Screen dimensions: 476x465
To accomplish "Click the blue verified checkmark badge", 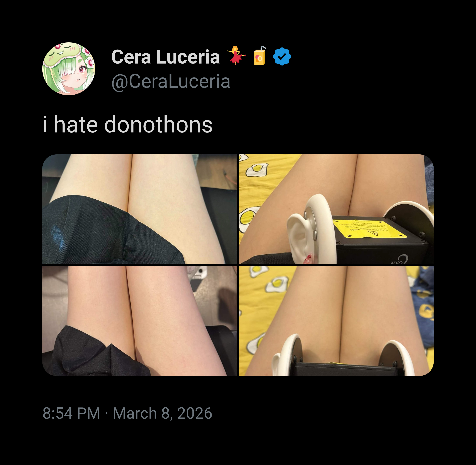I will pyautogui.click(x=282, y=56).
